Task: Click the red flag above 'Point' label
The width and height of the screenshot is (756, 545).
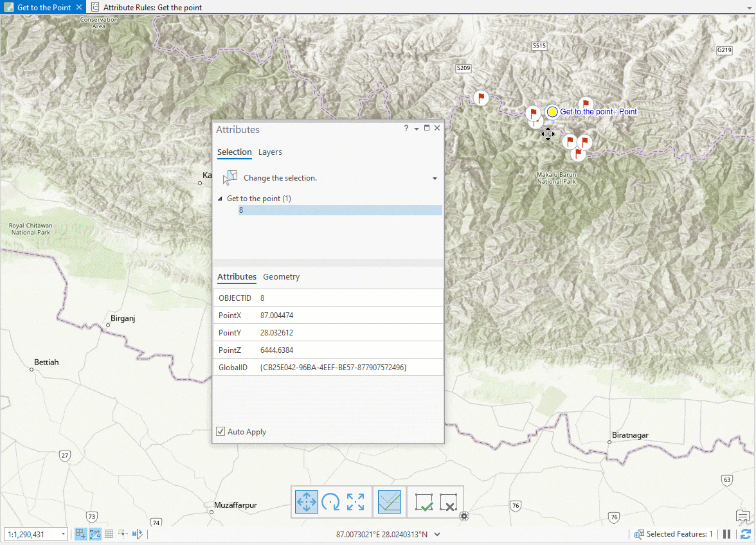Action: pos(585,103)
